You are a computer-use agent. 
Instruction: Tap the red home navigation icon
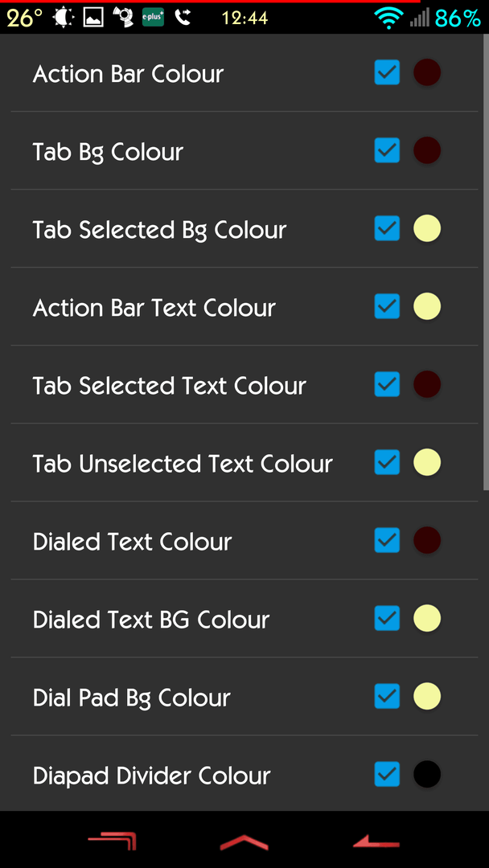(244, 842)
